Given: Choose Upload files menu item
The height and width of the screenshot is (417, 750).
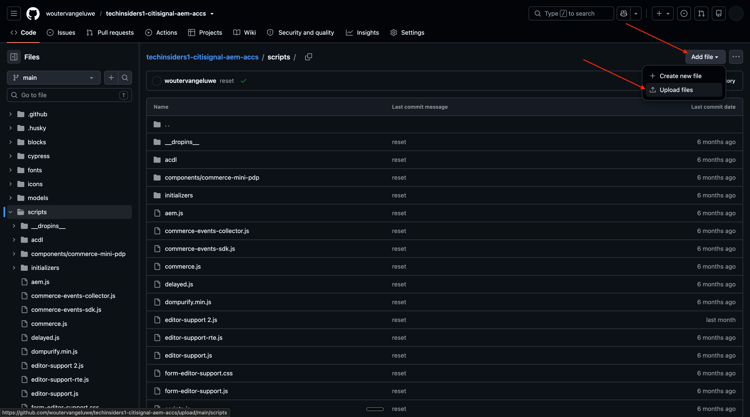Looking at the screenshot, I should point(682,90).
